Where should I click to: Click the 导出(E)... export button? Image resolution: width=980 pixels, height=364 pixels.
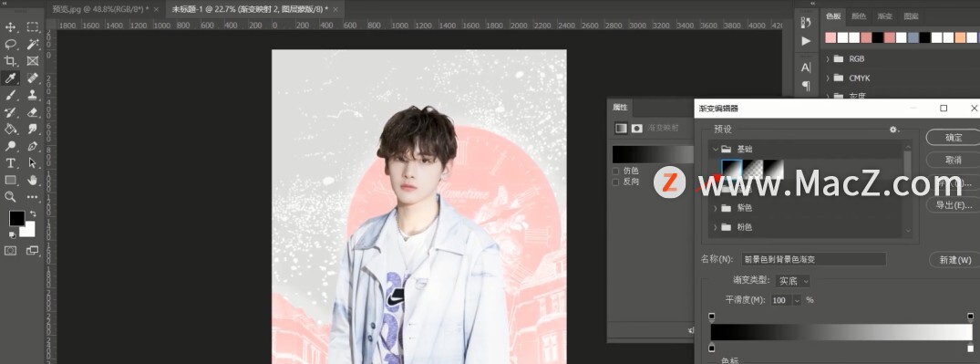coord(954,205)
